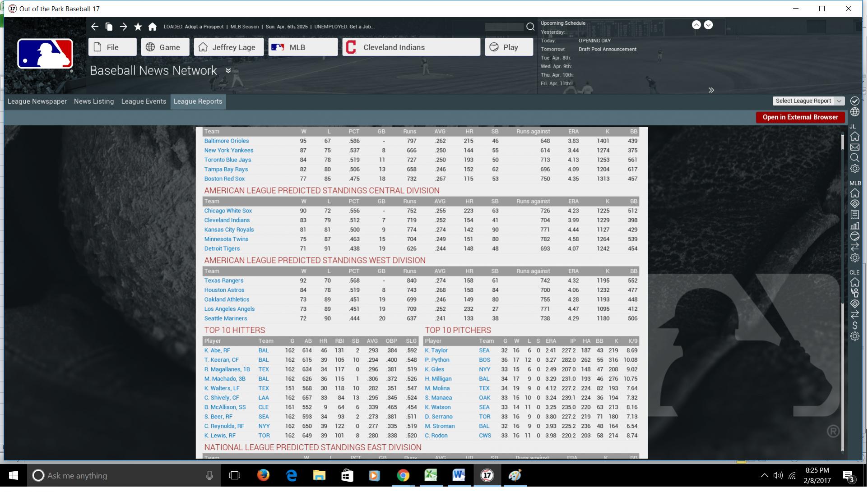The image size is (868, 492).
Task: Open the MLB section home icon
Action: click(854, 193)
